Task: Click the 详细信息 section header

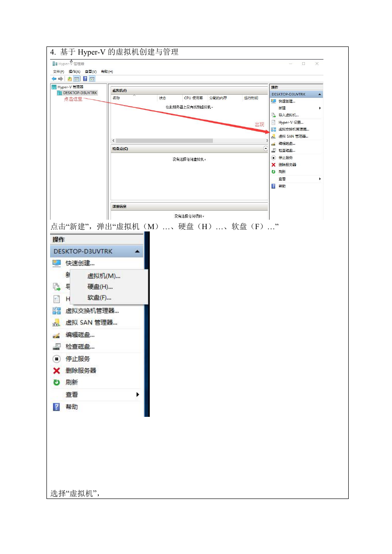Action: 189,207
